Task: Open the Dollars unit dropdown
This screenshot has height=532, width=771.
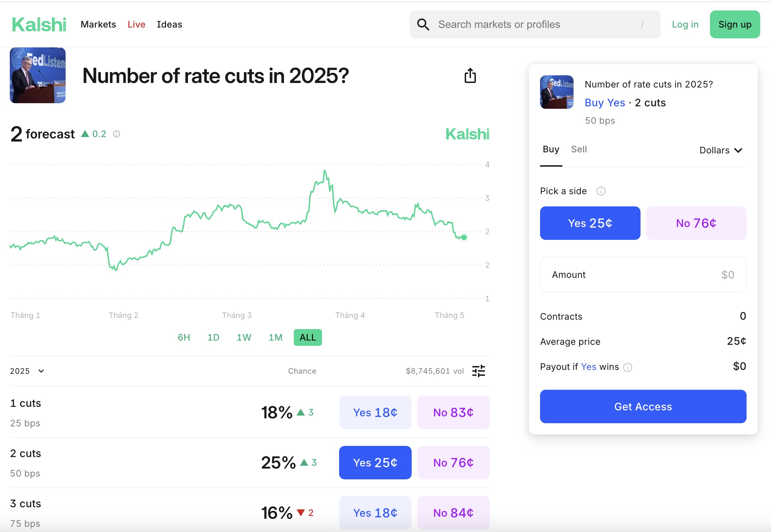Action: [x=721, y=150]
